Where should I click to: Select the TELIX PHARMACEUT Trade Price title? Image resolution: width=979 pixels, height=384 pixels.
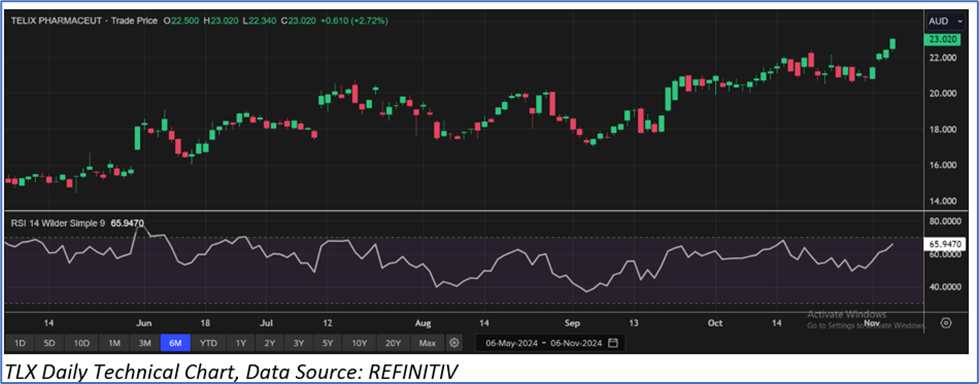pyautogui.click(x=84, y=21)
